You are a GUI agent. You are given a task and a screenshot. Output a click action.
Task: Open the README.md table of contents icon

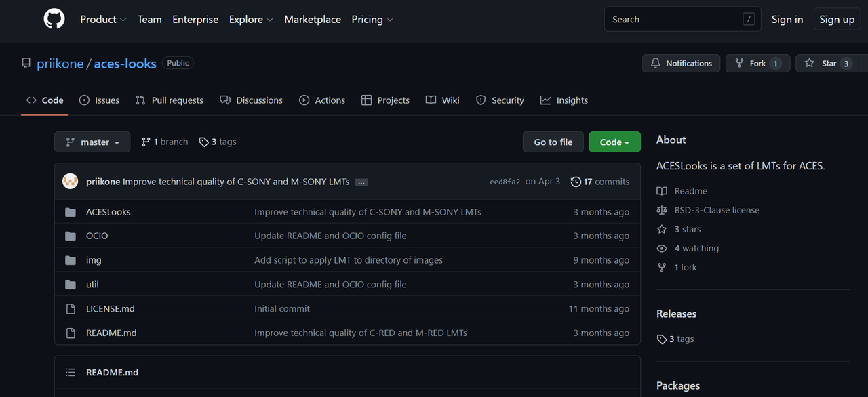71,372
